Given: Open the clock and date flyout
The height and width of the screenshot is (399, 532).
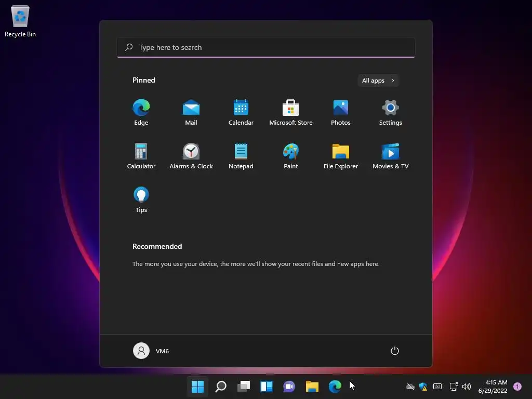Looking at the screenshot, I should (493, 387).
